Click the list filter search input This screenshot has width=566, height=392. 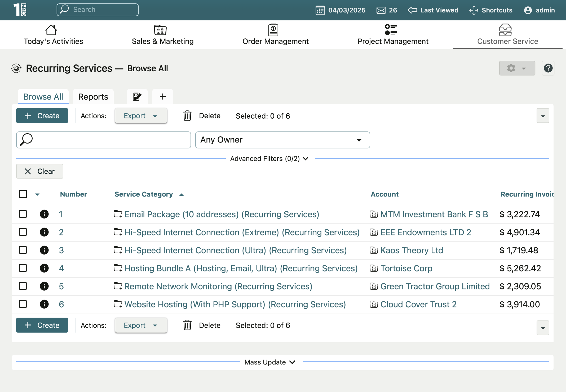104,140
